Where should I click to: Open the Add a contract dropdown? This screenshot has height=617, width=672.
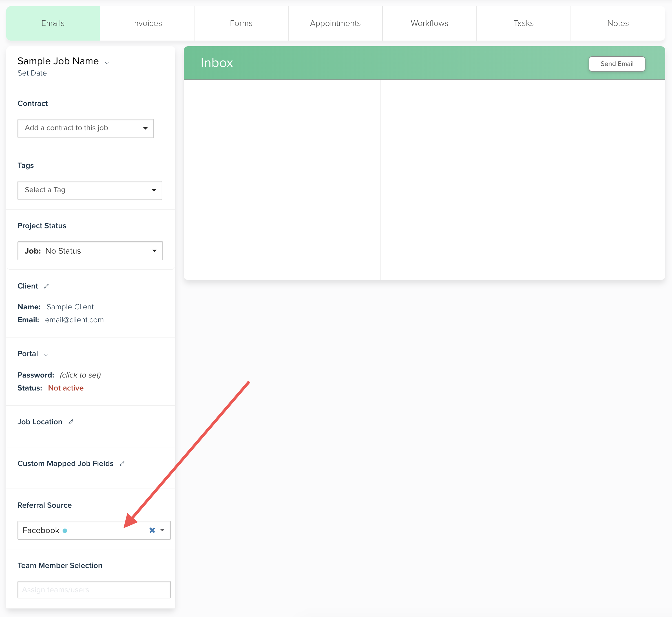click(x=85, y=128)
